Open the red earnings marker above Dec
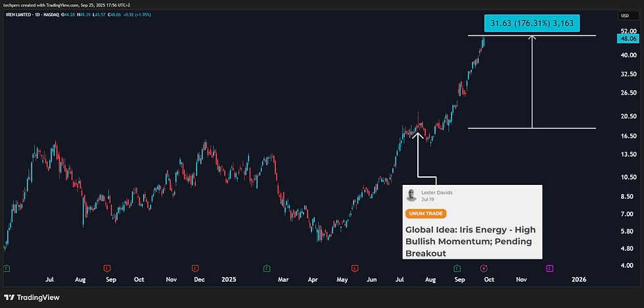The height and width of the screenshot is (308, 644). [195, 268]
